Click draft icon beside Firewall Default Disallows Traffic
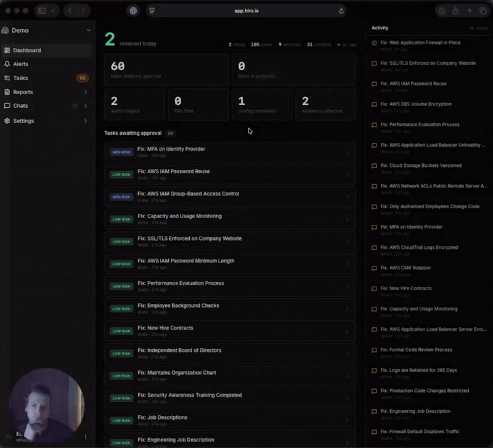The image size is (493, 448). [x=374, y=432]
